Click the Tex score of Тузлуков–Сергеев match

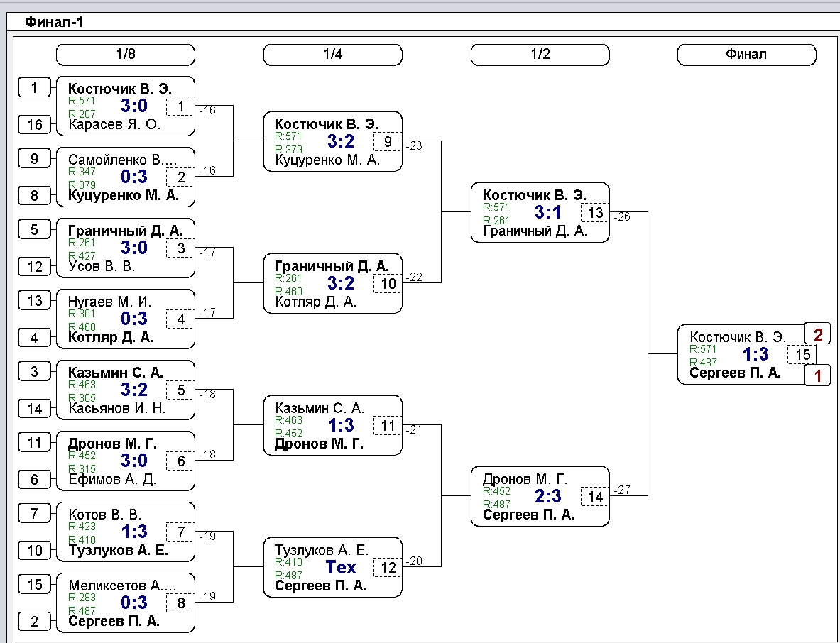341,567
